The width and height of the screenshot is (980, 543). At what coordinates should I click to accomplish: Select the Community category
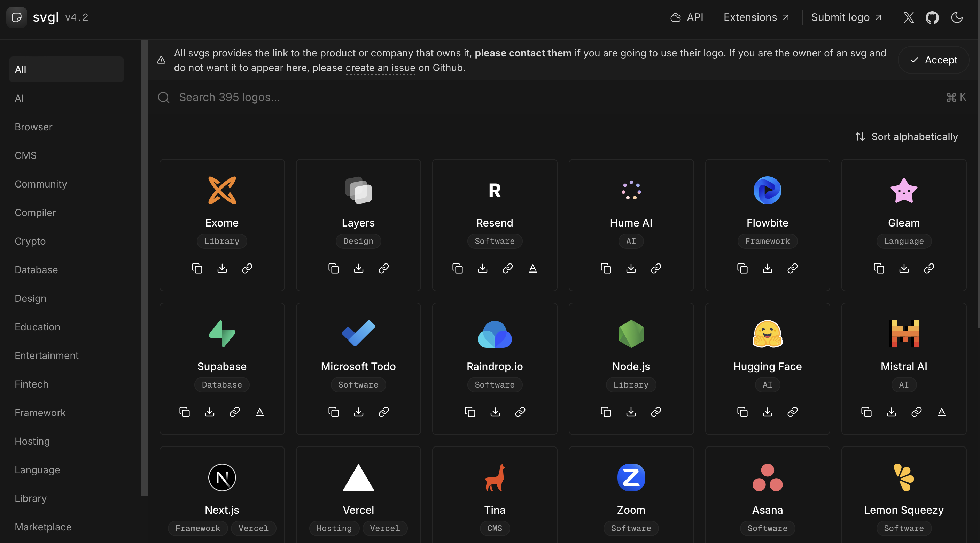(x=67, y=184)
